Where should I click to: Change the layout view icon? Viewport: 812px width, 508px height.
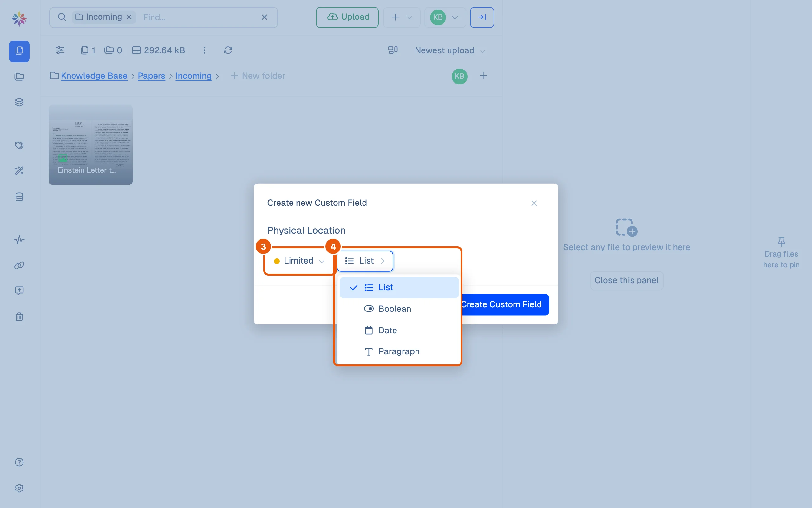coord(393,50)
